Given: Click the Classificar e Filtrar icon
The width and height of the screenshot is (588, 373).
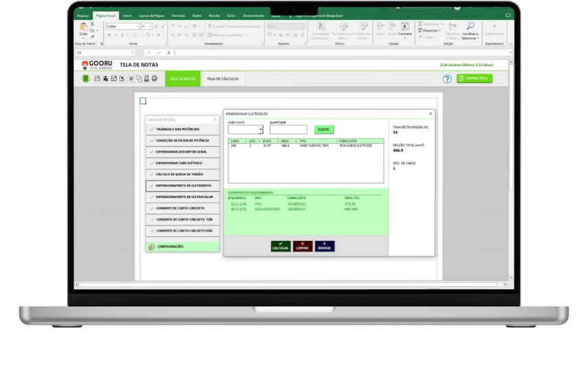Looking at the screenshot, I should tap(453, 26).
